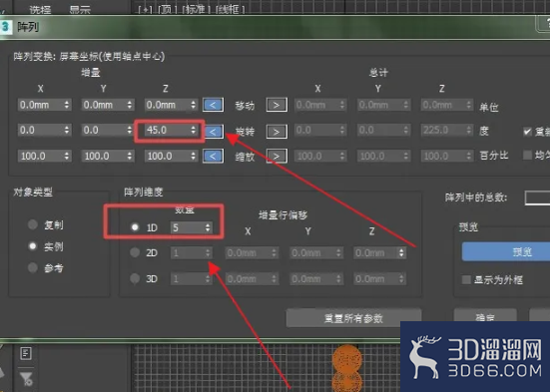Viewport: 550px width, 392px height.
Task: Click the incremental Scale Y spinner arrows
Action: [130, 156]
